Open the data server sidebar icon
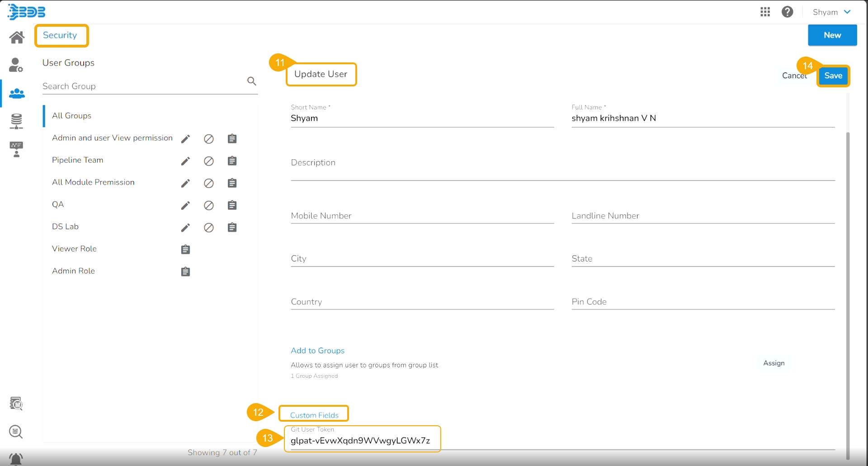 [17, 121]
